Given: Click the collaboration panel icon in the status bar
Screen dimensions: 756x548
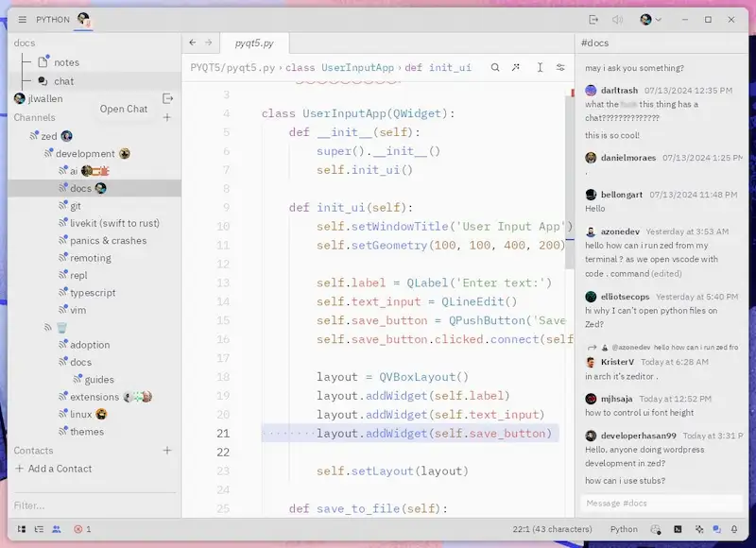Looking at the screenshot, I should pos(56,529).
